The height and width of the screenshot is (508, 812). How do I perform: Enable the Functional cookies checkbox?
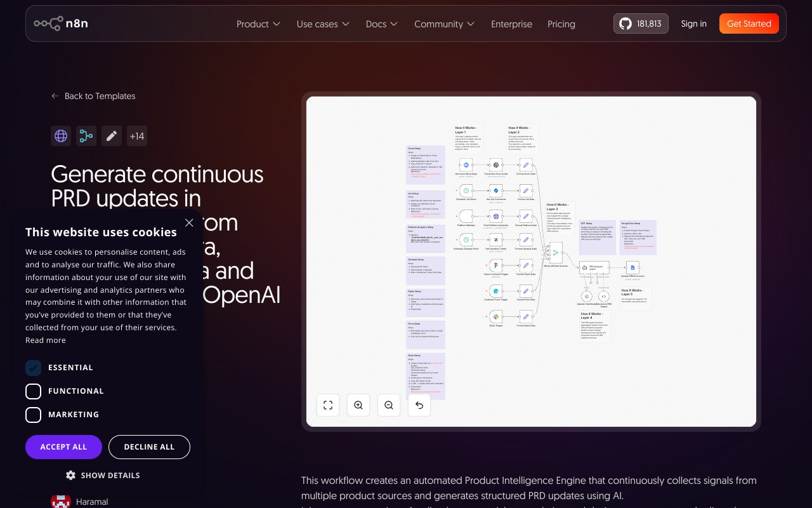33,391
